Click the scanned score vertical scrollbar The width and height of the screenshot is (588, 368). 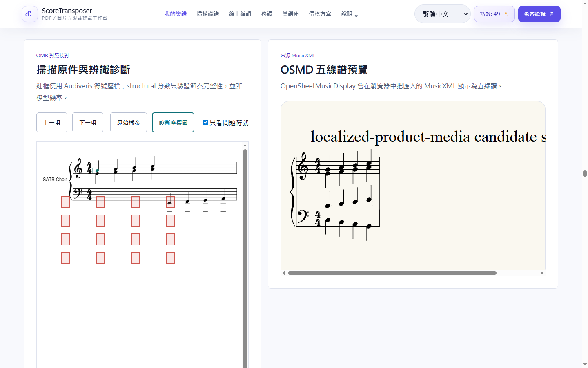(x=245, y=258)
